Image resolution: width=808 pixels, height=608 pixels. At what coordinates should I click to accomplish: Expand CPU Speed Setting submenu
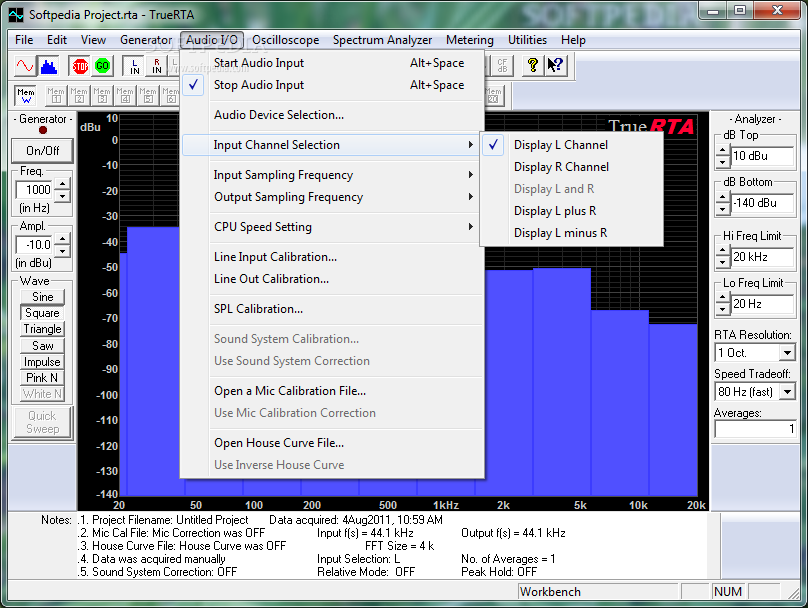tap(332, 227)
